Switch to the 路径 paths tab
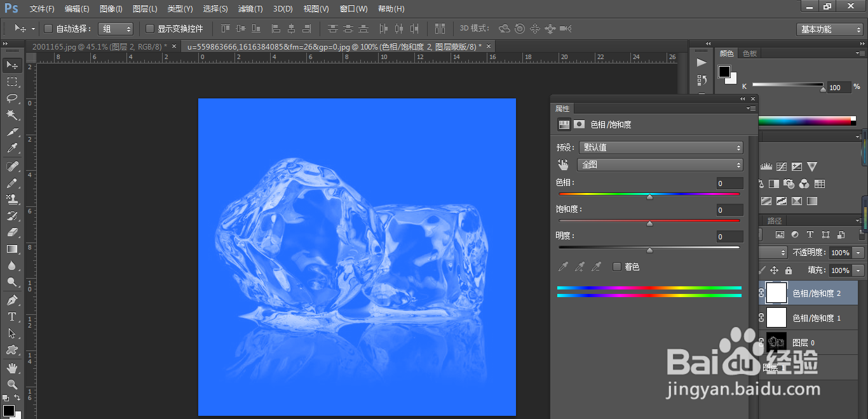The width and height of the screenshot is (868, 419). 775,221
